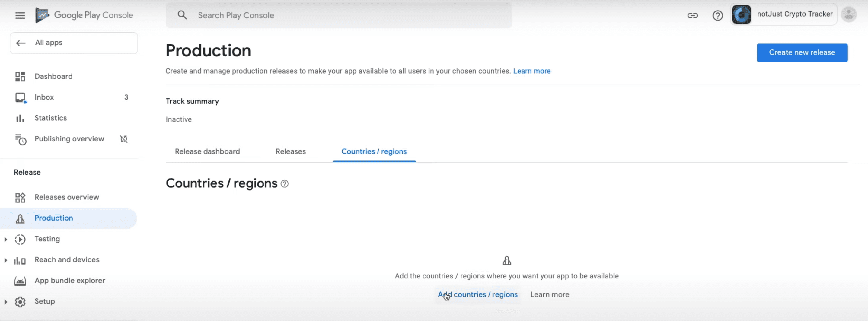Open the App bundle explorer
868x321 pixels.
click(x=70, y=280)
